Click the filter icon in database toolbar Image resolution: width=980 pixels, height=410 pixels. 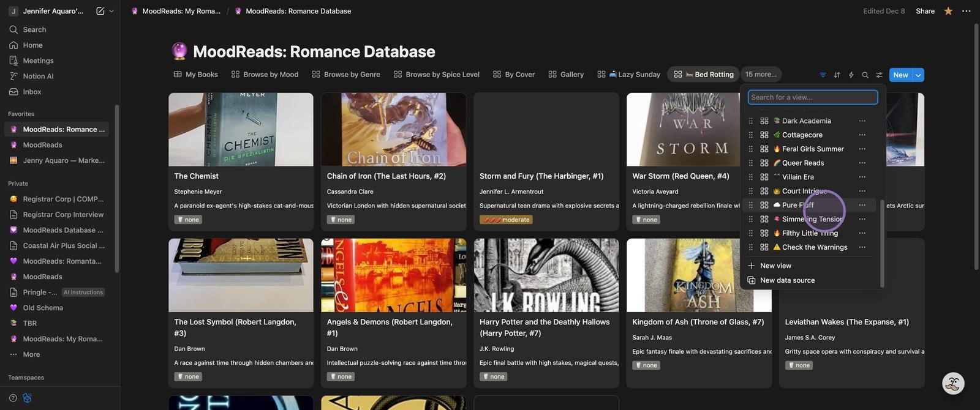point(823,75)
